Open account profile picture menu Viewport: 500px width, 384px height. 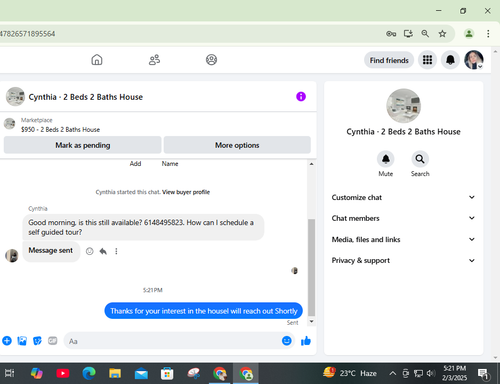pyautogui.click(x=474, y=60)
